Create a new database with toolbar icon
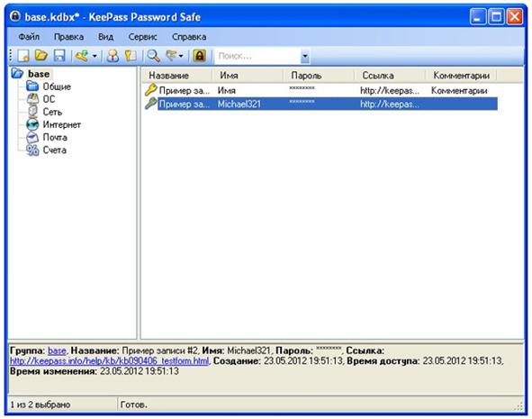 [x=23, y=56]
